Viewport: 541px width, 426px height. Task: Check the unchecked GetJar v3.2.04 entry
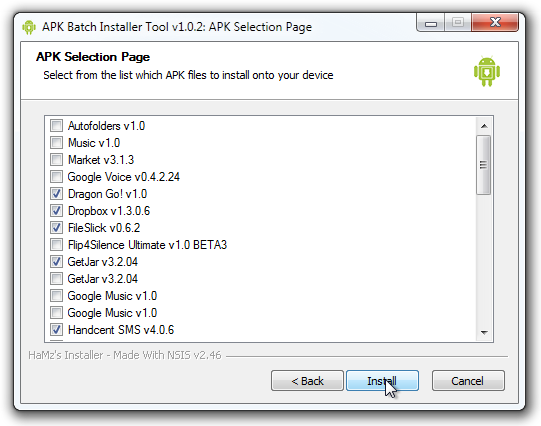(56, 278)
